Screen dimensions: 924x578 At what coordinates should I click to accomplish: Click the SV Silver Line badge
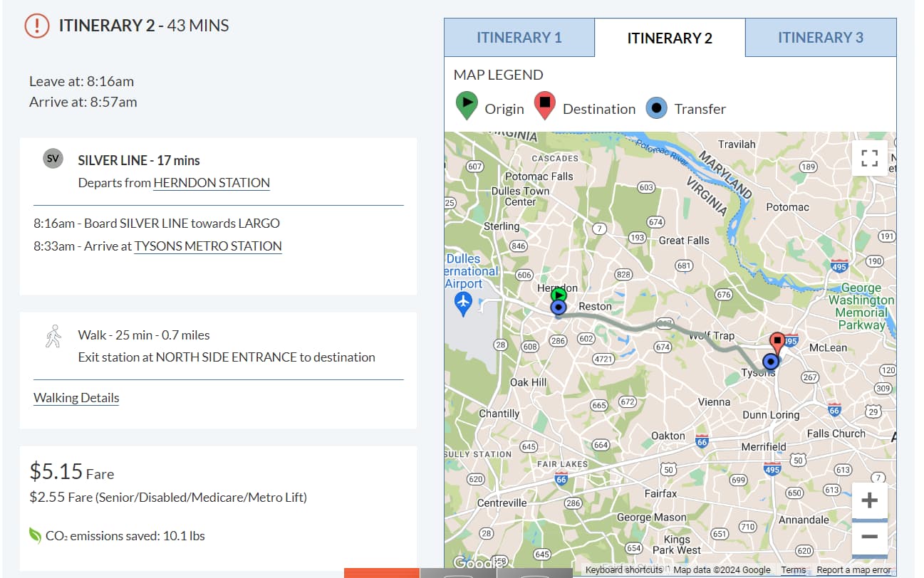pos(53,159)
